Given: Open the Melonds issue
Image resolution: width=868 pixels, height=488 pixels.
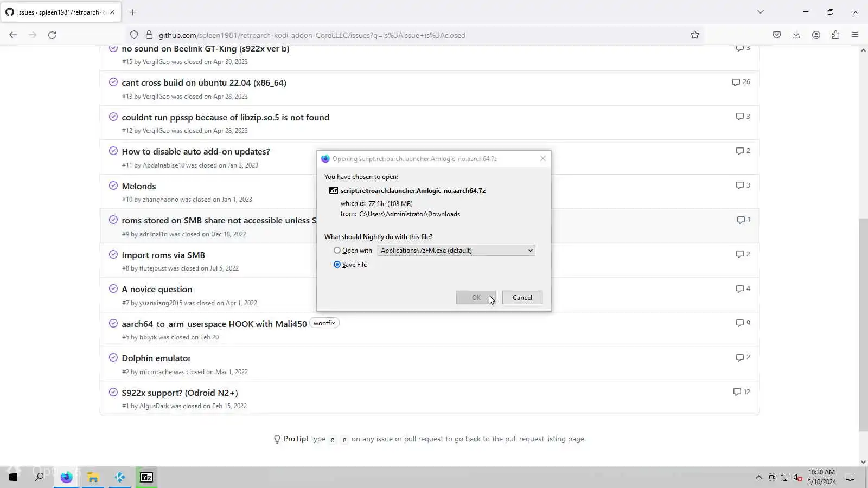Looking at the screenshot, I should point(139,187).
